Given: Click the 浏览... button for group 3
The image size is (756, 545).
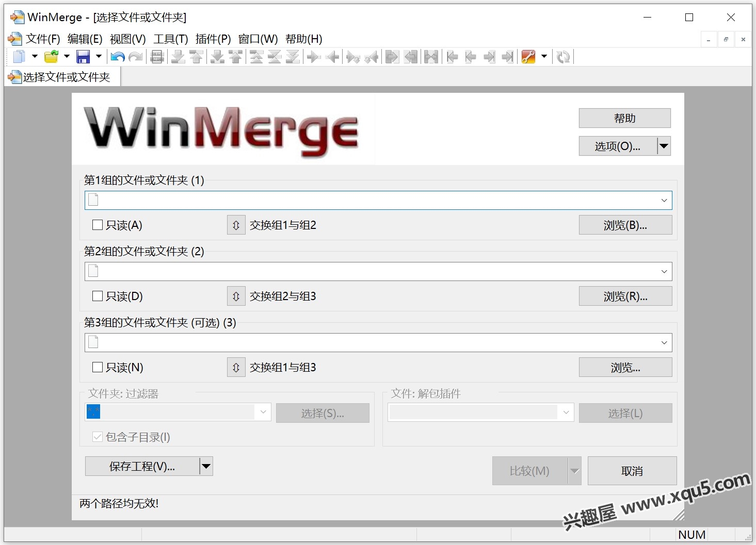Looking at the screenshot, I should coord(625,367).
